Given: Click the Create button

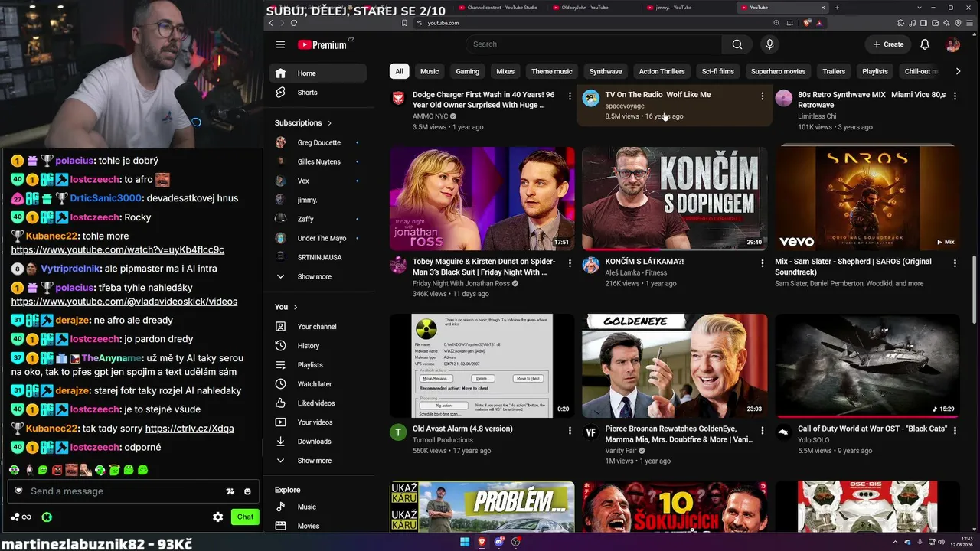Looking at the screenshot, I should tap(889, 44).
